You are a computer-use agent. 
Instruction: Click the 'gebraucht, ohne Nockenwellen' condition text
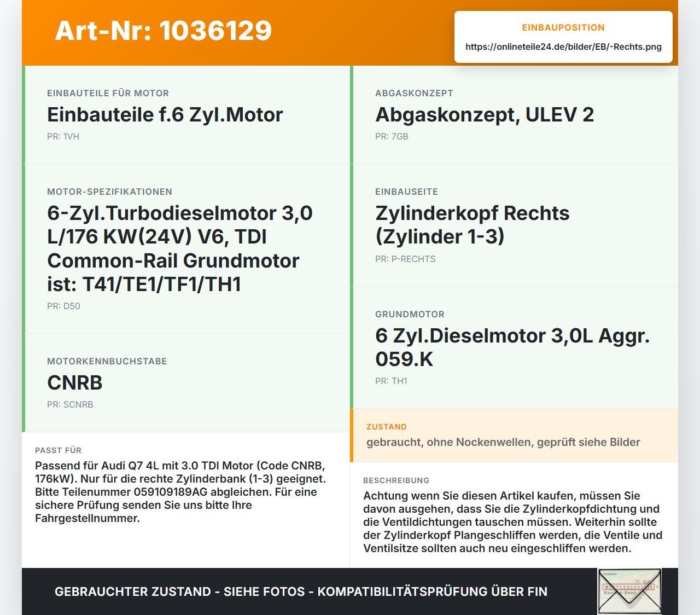click(503, 442)
